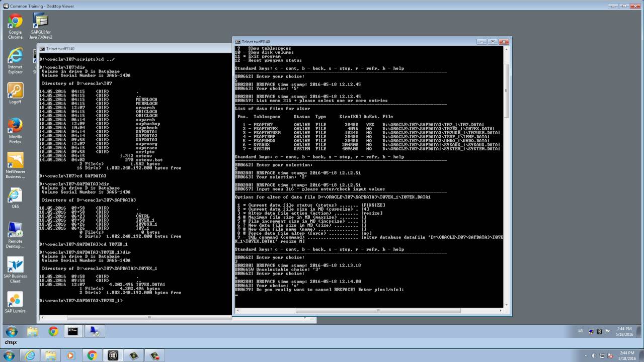
Task: Click the EN language indicator
Action: coord(581,331)
